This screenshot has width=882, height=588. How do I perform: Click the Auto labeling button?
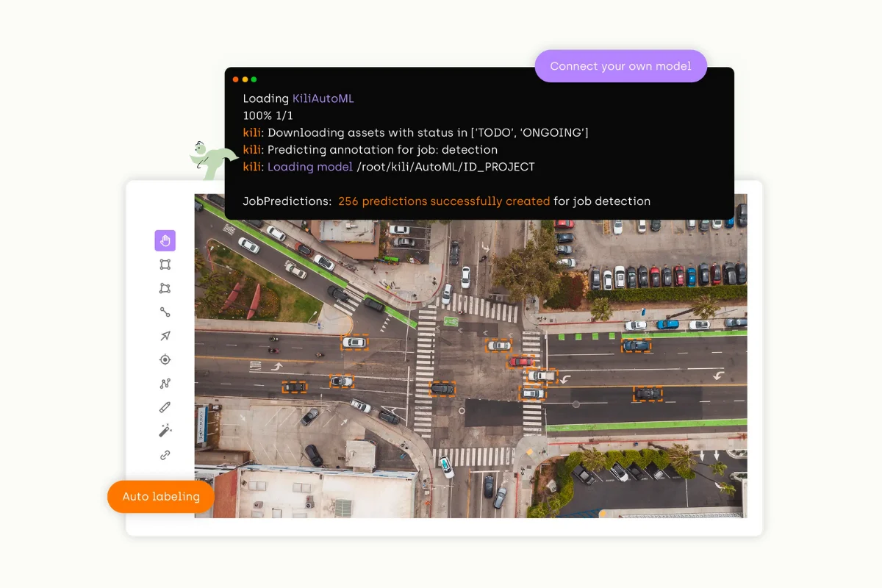[161, 497]
